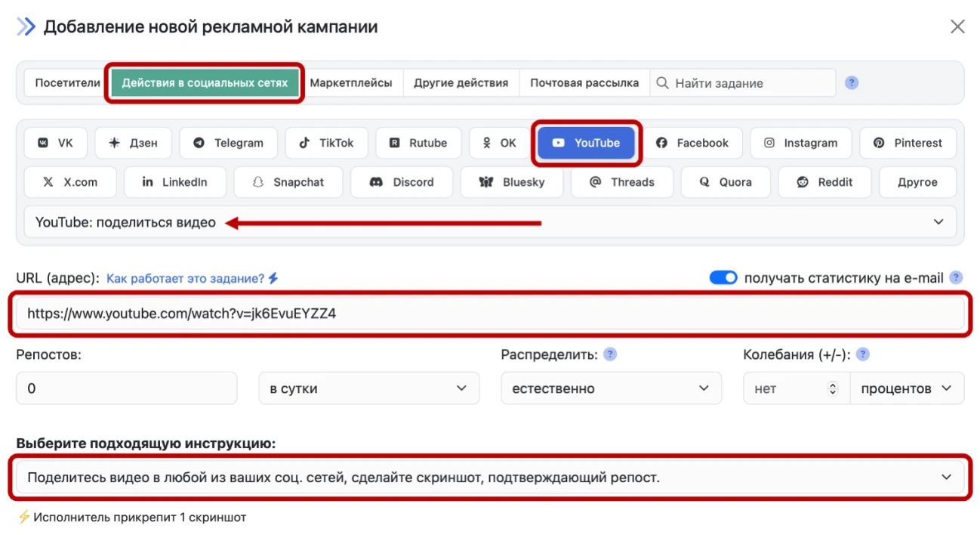Select the Pinterest network button
Viewport: 980px width, 535px height.
(x=908, y=143)
